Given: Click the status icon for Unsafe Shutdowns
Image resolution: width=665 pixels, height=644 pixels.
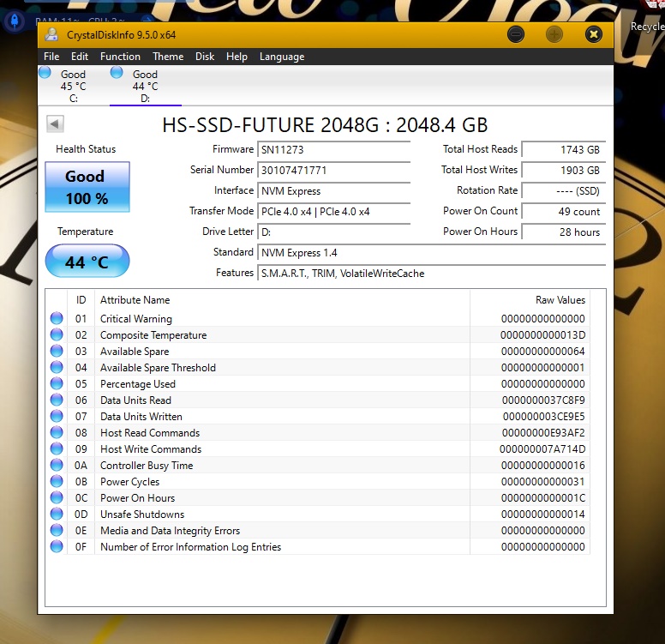Looking at the screenshot, I should click(x=57, y=515).
